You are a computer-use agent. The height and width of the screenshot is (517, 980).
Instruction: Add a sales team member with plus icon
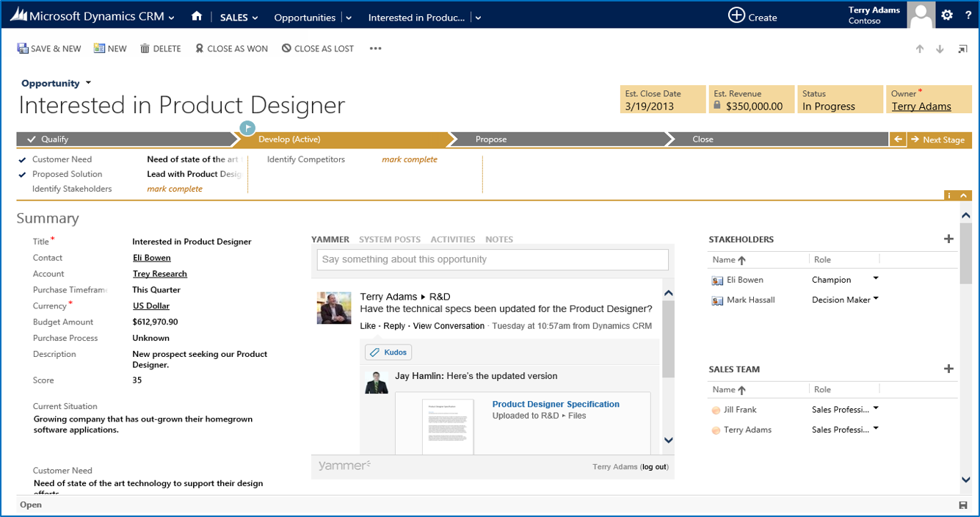click(948, 369)
